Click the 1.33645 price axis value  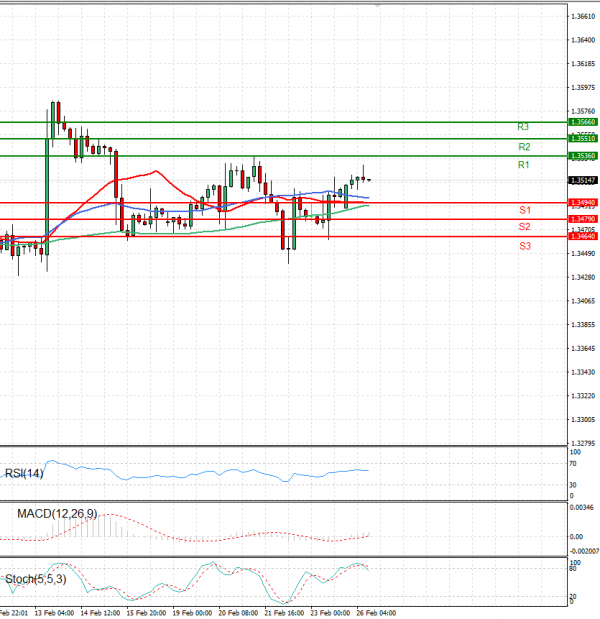click(x=583, y=349)
